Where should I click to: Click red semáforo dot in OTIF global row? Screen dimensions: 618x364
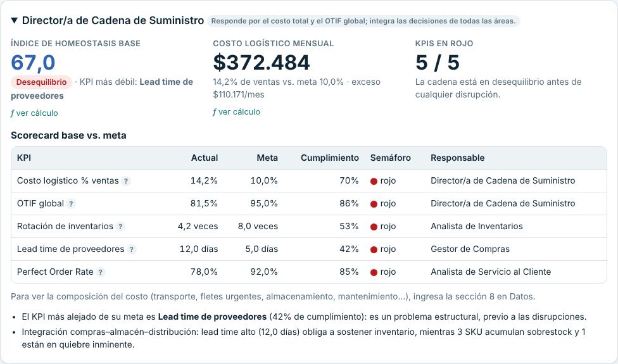(374, 204)
